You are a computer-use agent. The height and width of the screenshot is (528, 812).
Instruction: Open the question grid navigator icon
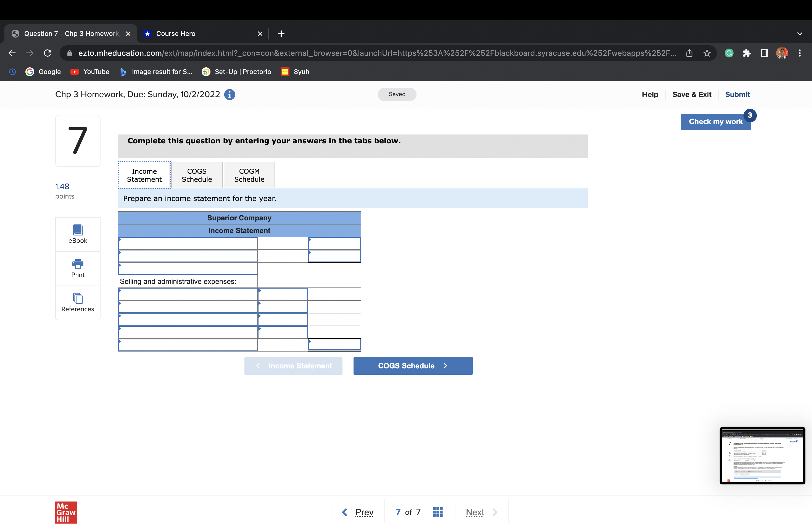pyautogui.click(x=438, y=512)
